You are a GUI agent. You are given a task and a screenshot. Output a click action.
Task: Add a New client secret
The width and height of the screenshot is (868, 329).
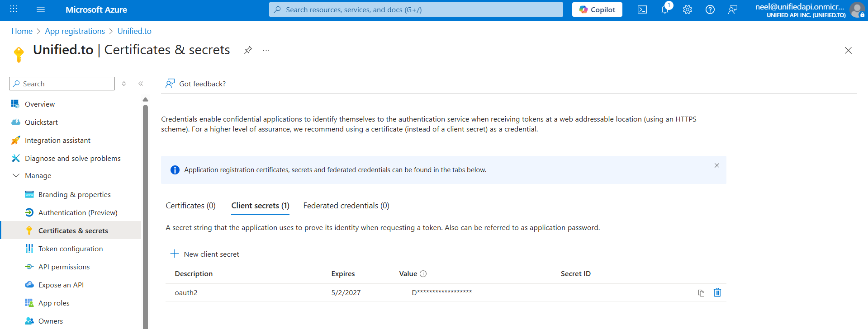[205, 254]
